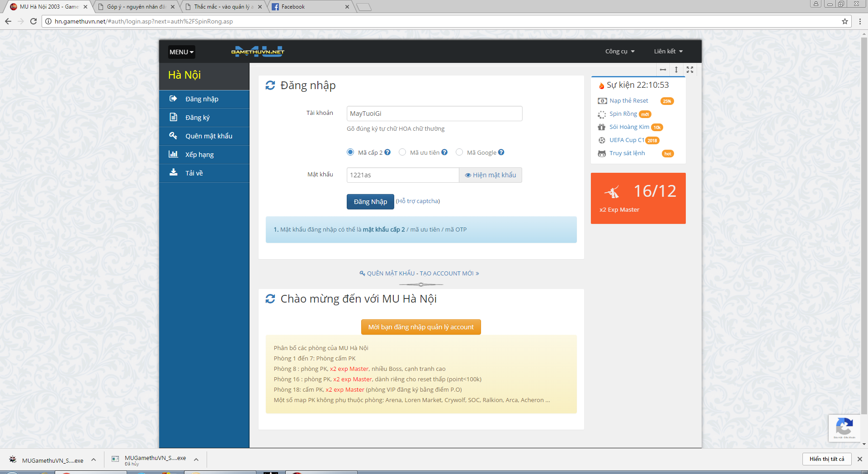Open Quên mật khẩu sidebar item
The height and width of the screenshot is (474, 868).
[204, 136]
